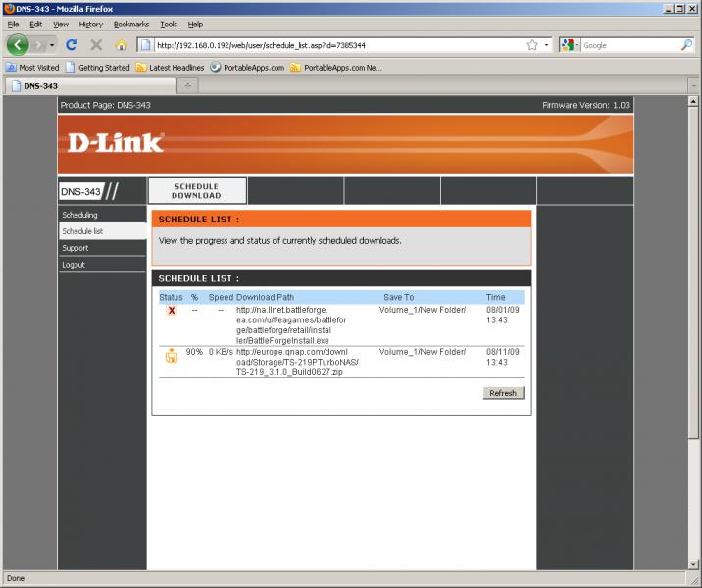
Task: Click the 08/11/09 13:43 time cell
Action: pos(503,357)
